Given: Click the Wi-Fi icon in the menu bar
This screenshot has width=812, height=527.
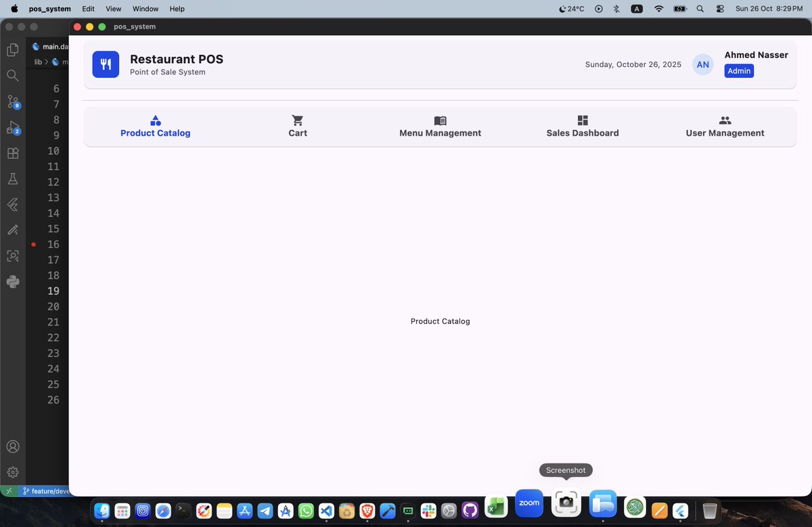Looking at the screenshot, I should 658,9.
